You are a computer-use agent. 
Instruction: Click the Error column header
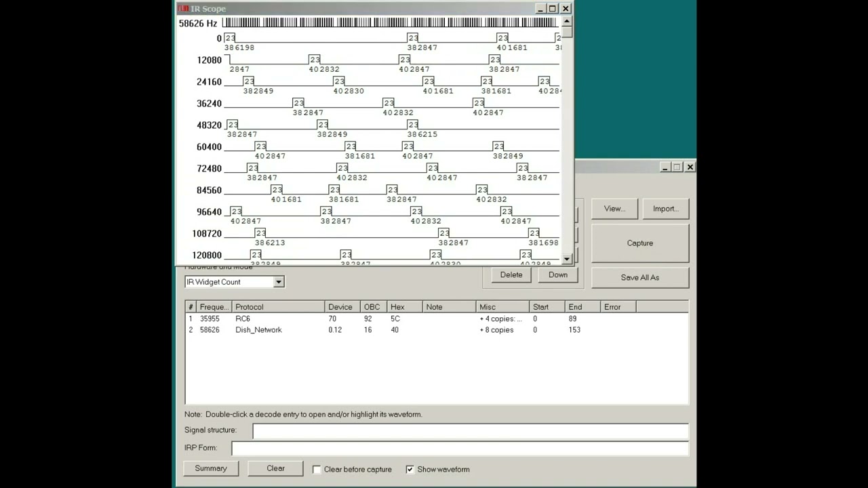(x=618, y=307)
